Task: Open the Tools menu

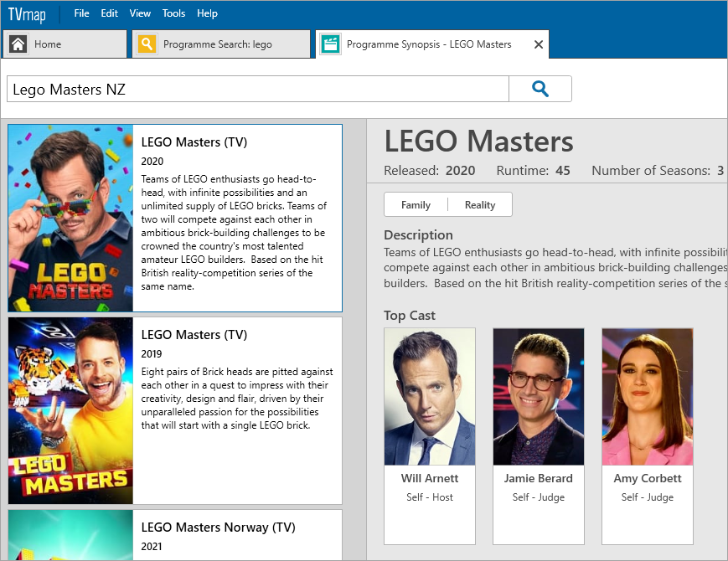Action: point(173,13)
